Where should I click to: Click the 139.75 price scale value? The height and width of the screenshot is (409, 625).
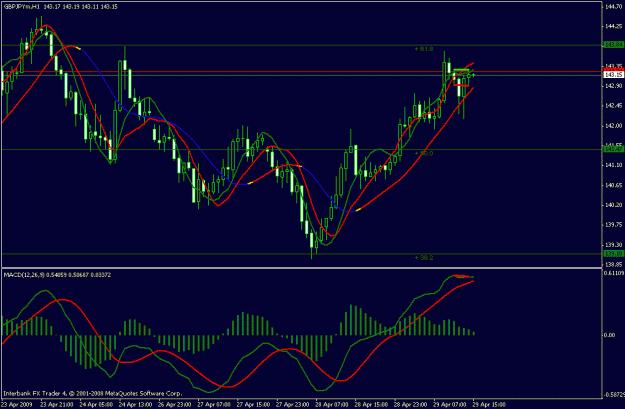pyautogui.click(x=614, y=224)
